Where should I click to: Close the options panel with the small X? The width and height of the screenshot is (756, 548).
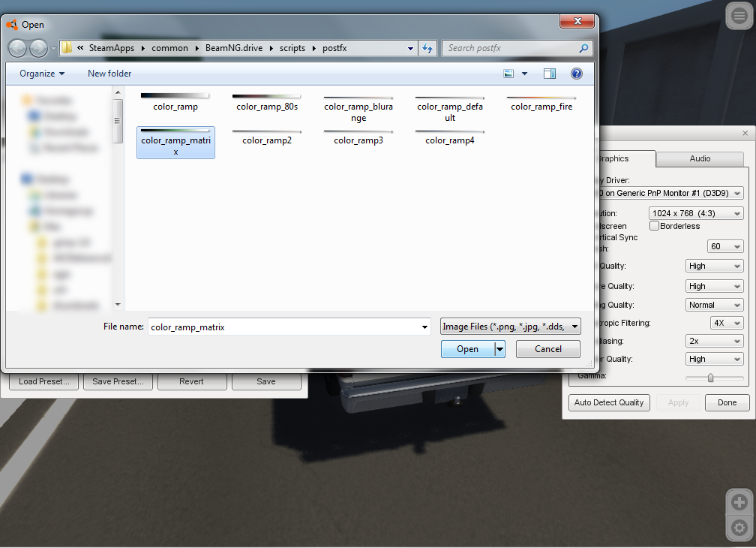745,133
